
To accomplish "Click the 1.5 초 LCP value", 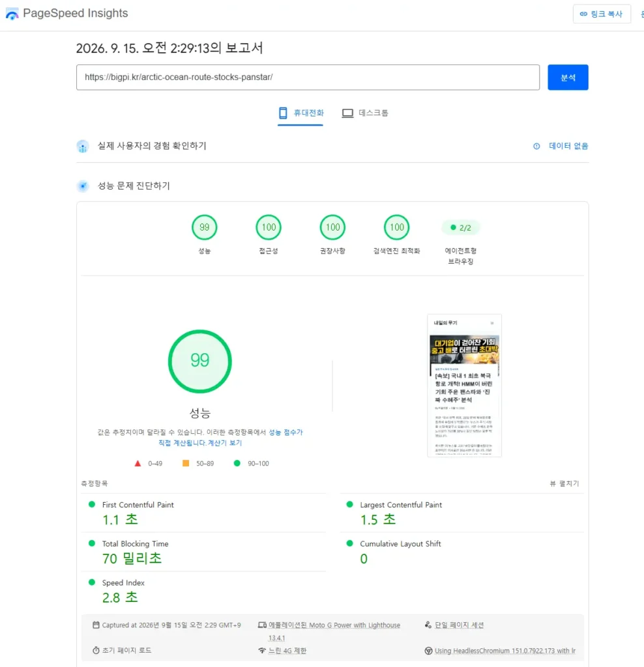I will [378, 520].
